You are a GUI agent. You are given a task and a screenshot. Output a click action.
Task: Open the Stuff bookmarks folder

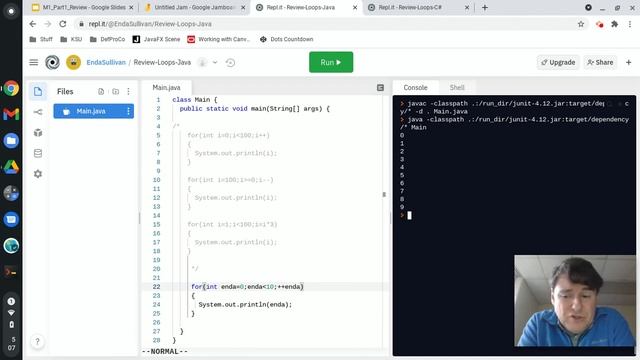coord(41,39)
